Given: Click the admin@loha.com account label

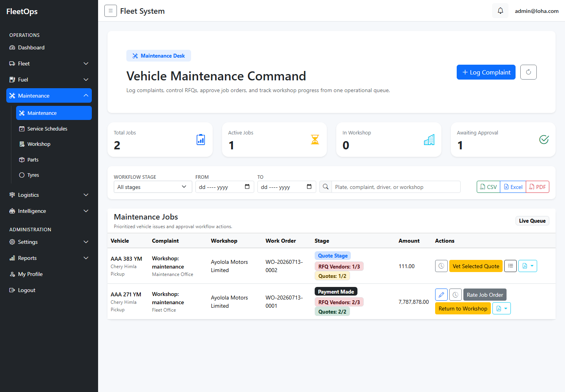Looking at the screenshot, I should coord(537,11).
